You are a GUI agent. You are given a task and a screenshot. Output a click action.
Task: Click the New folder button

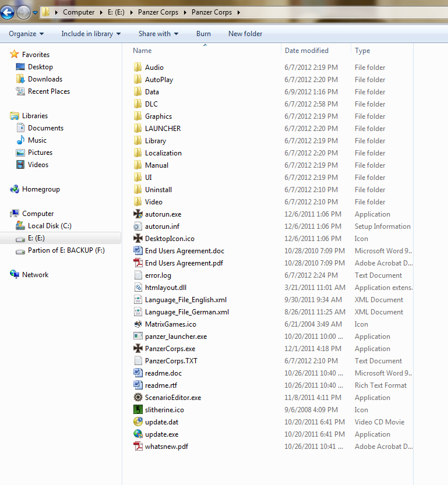[x=245, y=34]
